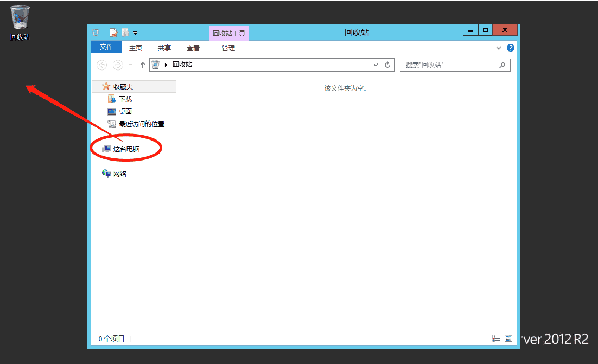Click the Back navigation button
Screen dimensions: 598x364
(x=101, y=65)
